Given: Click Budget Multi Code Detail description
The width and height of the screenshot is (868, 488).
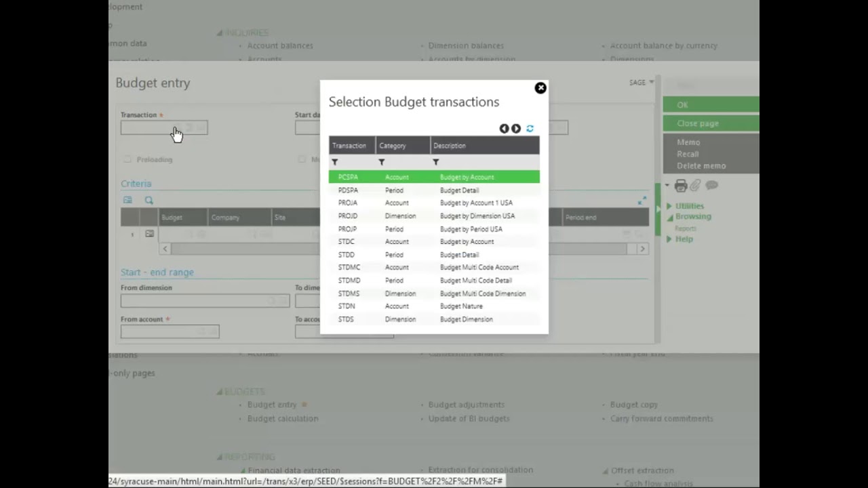Looking at the screenshot, I should (x=476, y=281).
